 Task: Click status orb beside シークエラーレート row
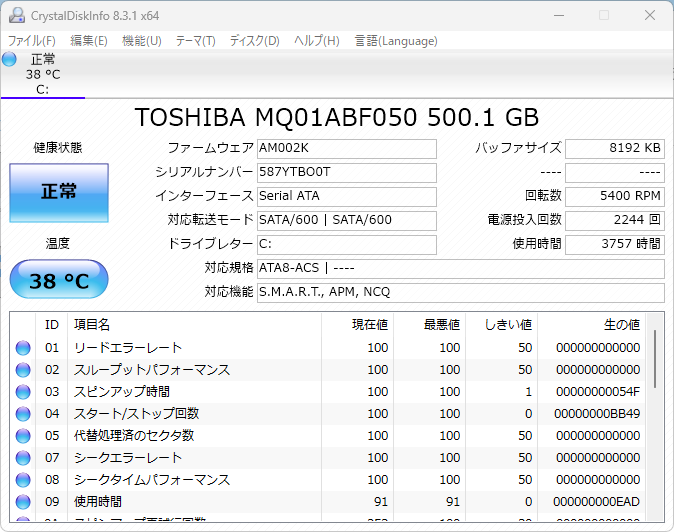point(23,458)
